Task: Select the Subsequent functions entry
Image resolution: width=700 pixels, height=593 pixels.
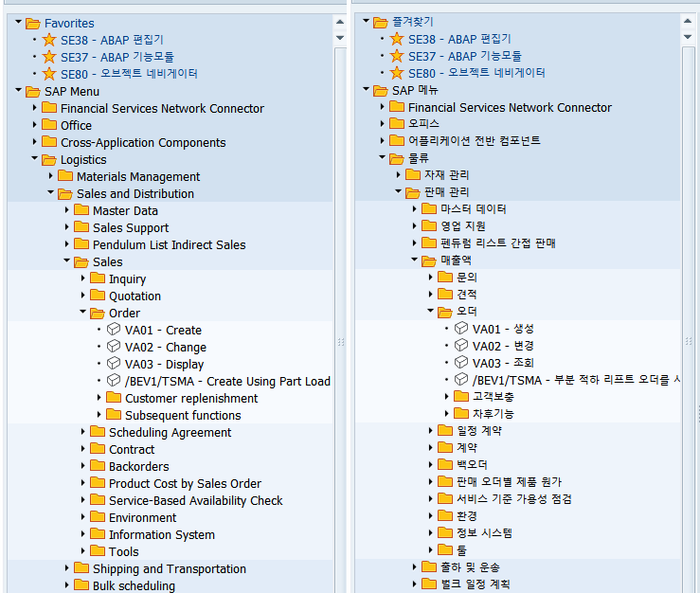Action: [x=183, y=415]
